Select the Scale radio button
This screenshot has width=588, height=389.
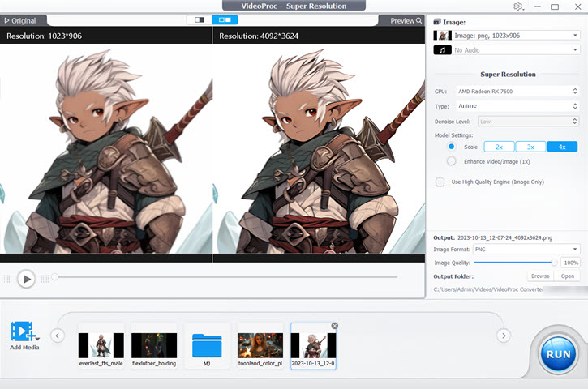[452, 147]
